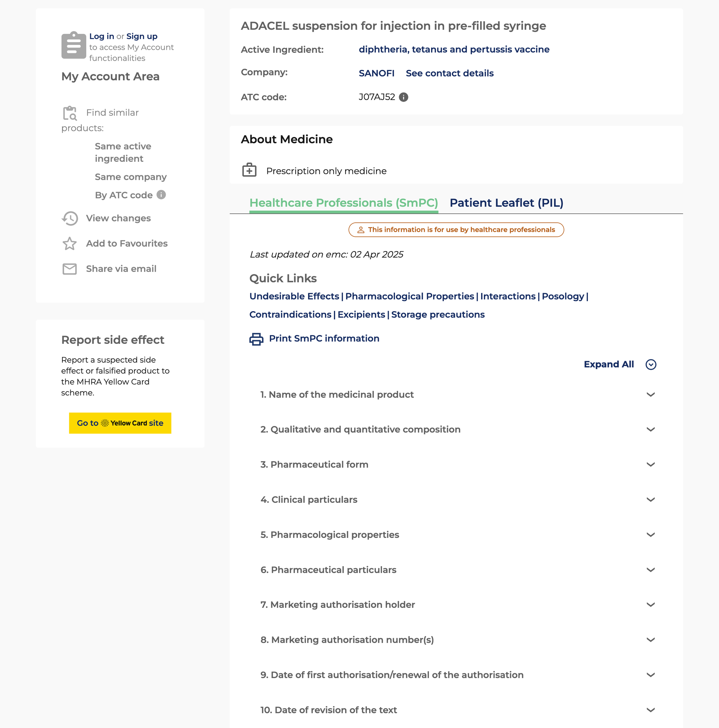Click the View changes history icon
Screen dimensions: 719x728
pyautogui.click(x=70, y=218)
